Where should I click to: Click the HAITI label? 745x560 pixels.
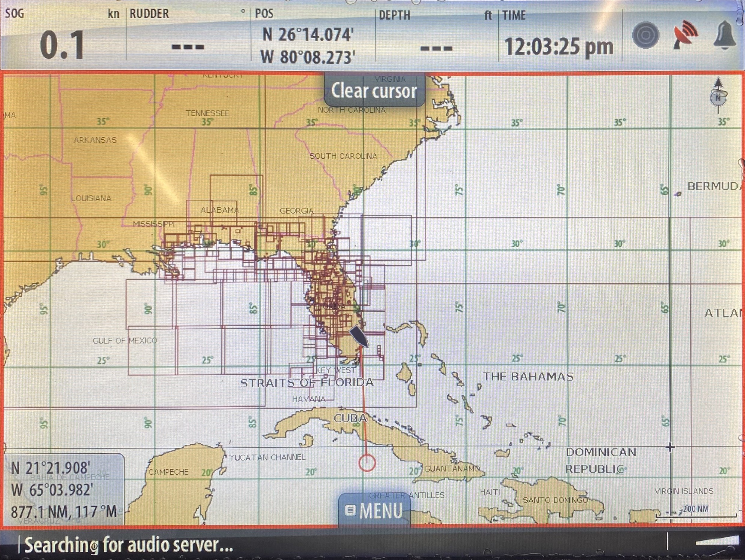[x=490, y=492]
